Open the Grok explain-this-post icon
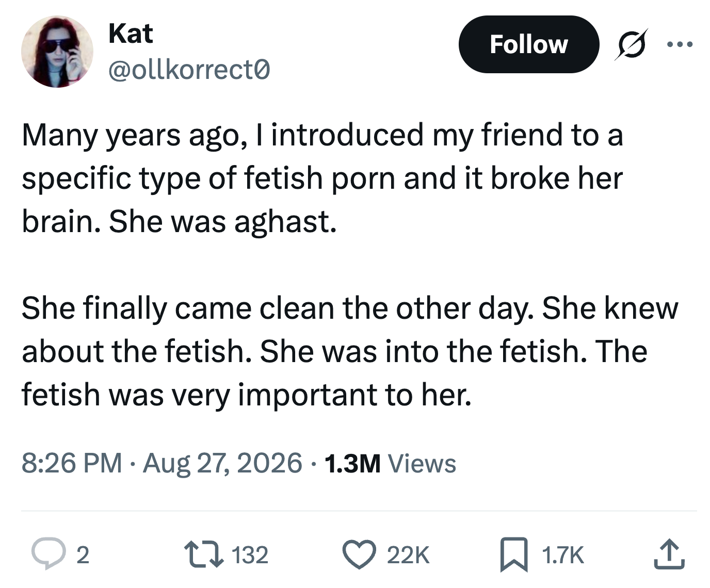Viewport: 710px width, 588px height. click(x=631, y=45)
